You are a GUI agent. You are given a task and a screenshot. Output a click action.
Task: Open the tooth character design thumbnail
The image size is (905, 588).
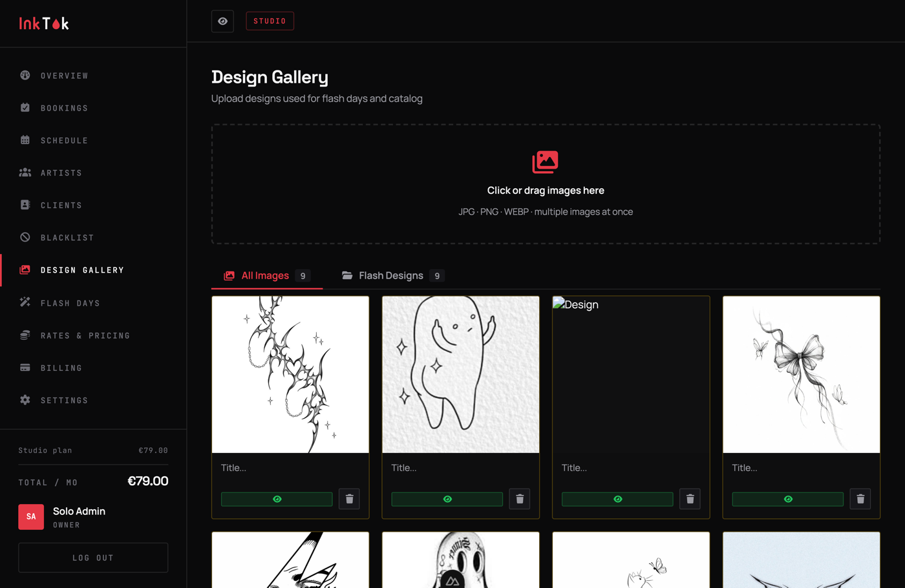pos(460,375)
